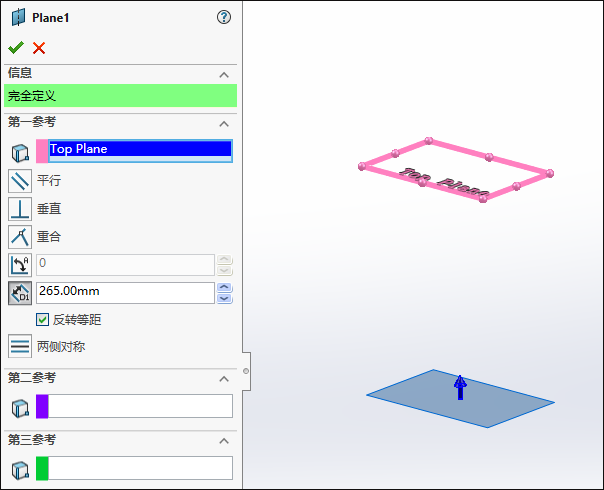
Task: Click the Plane1 title text
Action: pos(50,18)
